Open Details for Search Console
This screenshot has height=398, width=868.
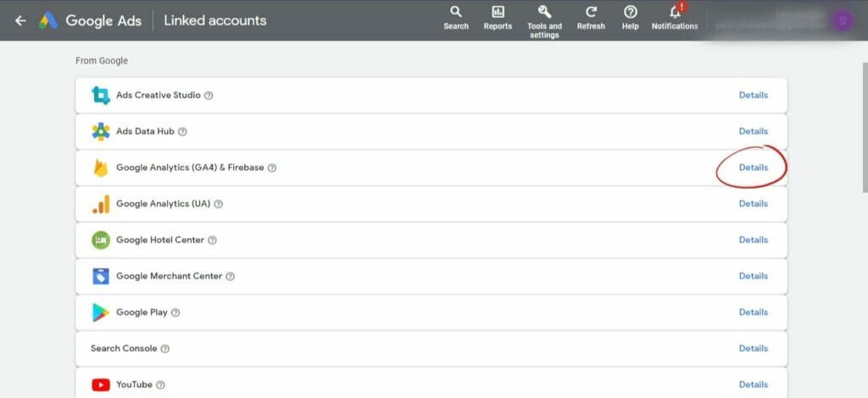click(x=754, y=349)
